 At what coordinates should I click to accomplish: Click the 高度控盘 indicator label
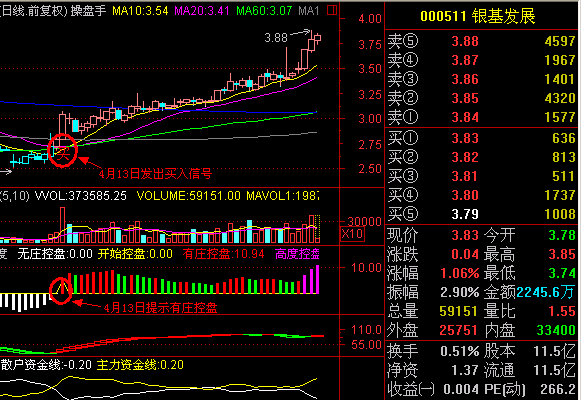click(x=297, y=254)
